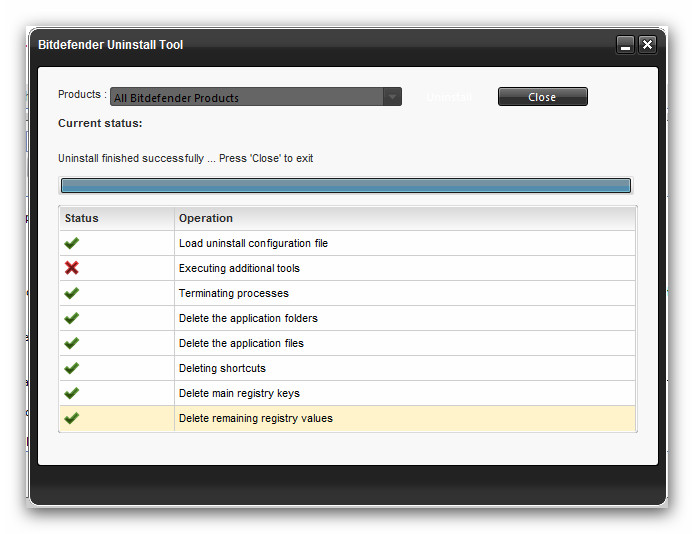The width and height of the screenshot is (694, 534).
Task: Minimize the Bitdefender Uninstall Tool window
Action: pos(625,45)
